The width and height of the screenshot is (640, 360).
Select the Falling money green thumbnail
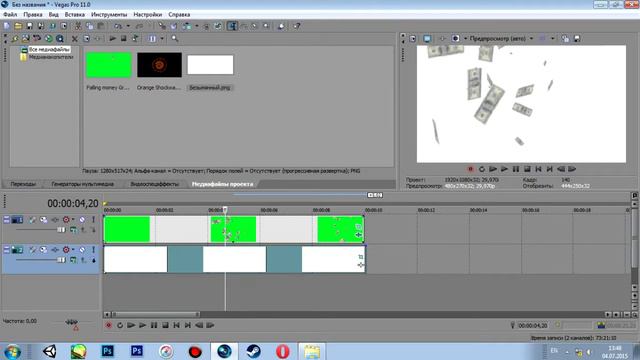coord(109,65)
